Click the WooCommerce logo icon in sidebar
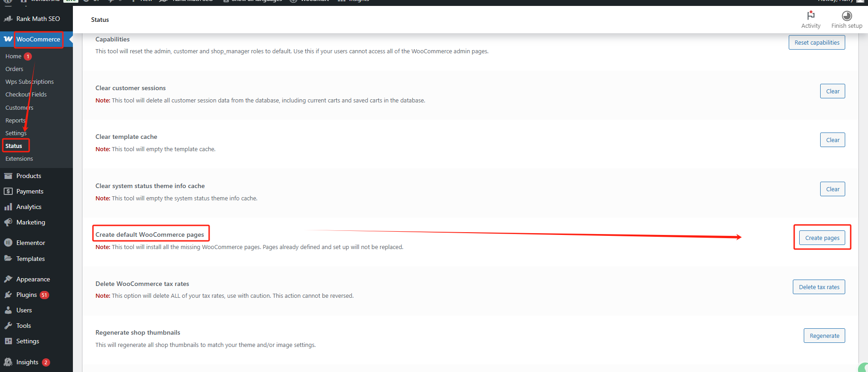Screen dimensions: 868x372 8,39
